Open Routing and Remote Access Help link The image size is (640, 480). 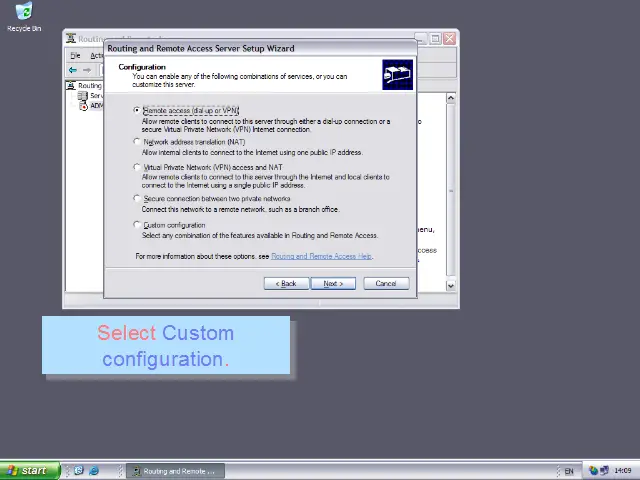coord(321,257)
